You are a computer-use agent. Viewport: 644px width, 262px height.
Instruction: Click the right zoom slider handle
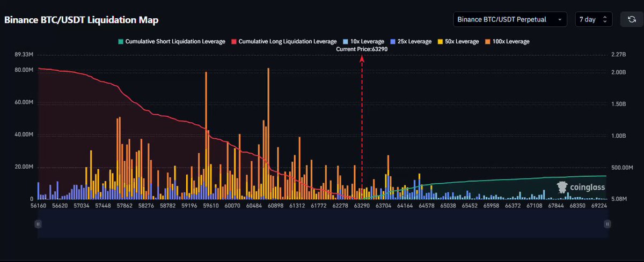[607, 224]
